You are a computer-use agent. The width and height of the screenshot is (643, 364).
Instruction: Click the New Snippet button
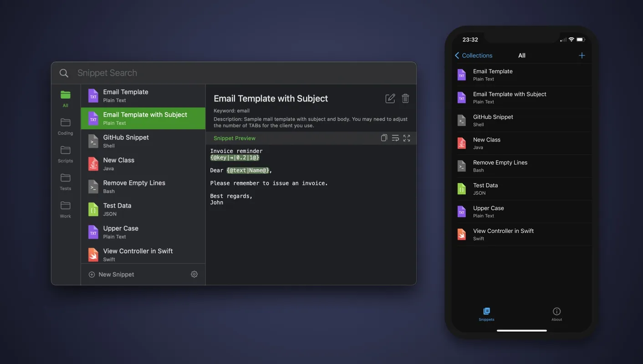click(x=112, y=274)
